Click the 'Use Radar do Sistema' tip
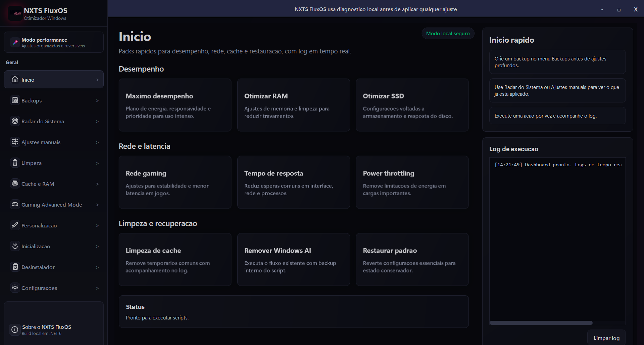Screen dimensions: 644x345 [557, 90]
